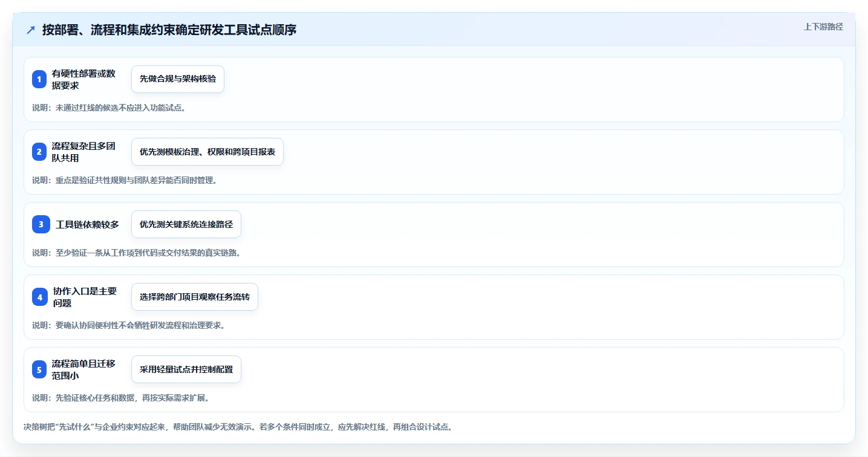
Task: Click the 上下游路径 label in header
Action: pos(823,27)
